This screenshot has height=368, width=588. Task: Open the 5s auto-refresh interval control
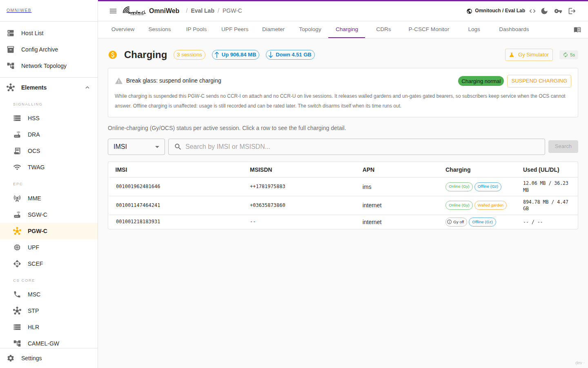point(569,55)
